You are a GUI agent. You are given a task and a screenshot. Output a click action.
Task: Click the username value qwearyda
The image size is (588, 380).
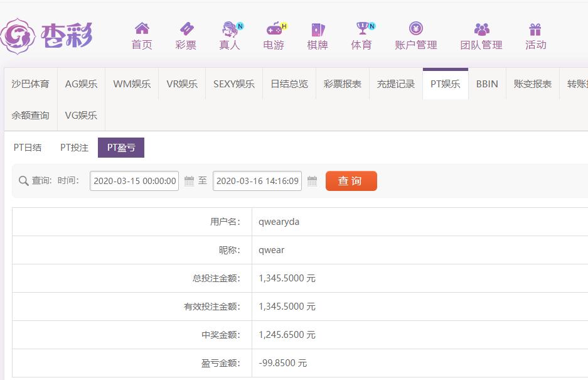click(x=279, y=222)
